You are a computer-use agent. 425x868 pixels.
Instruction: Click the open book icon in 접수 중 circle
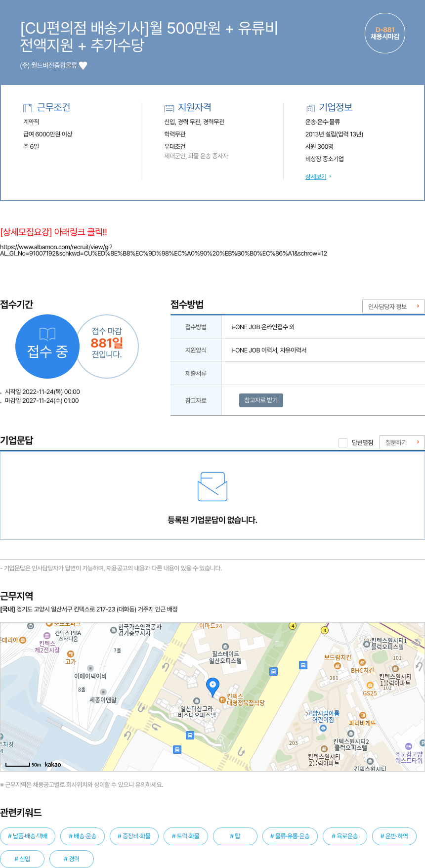(47, 334)
